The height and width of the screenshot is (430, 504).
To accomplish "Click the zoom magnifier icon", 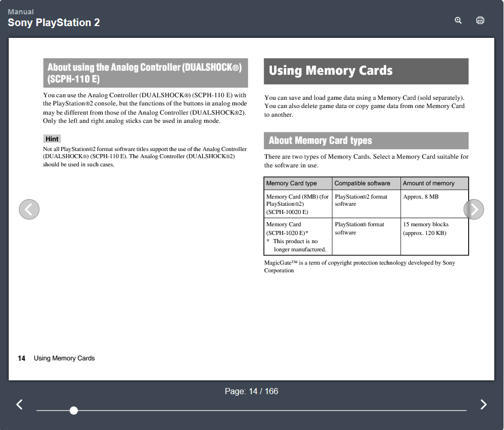I will click(x=458, y=20).
